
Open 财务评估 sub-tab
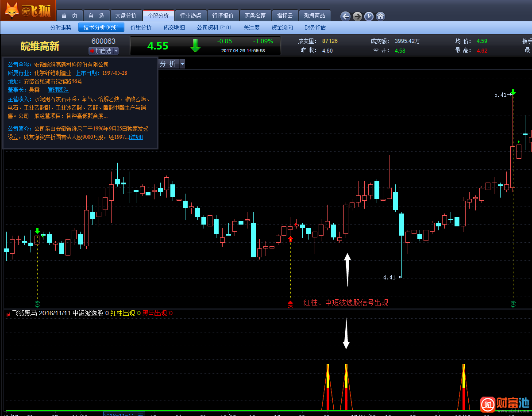(315, 27)
